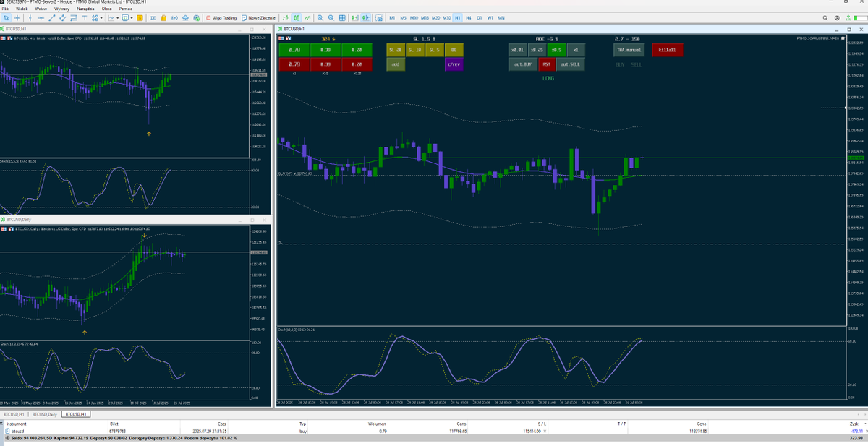Click the padlock icon in toolbar
This screenshot has height=446, width=868.
[163, 17]
